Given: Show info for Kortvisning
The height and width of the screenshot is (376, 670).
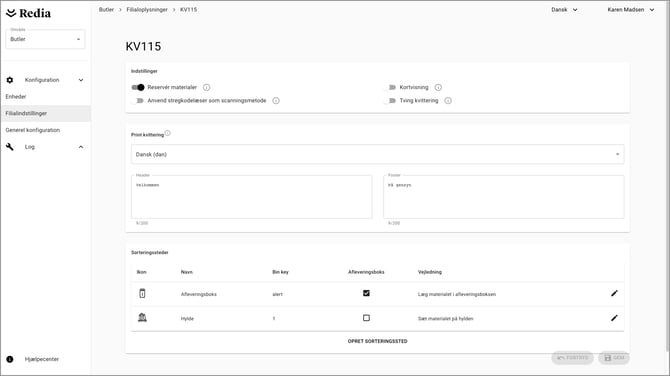Looking at the screenshot, I should click(x=438, y=88).
